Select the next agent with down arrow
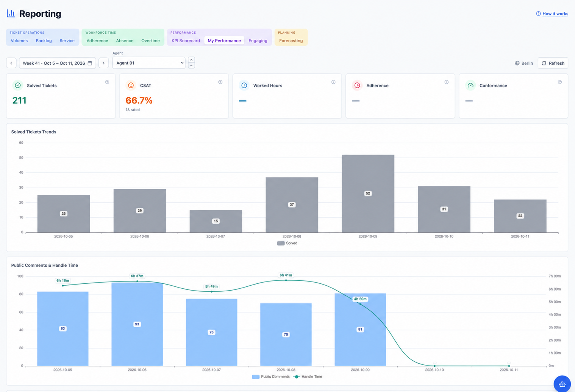This screenshot has width=575, height=392. pos(191,66)
